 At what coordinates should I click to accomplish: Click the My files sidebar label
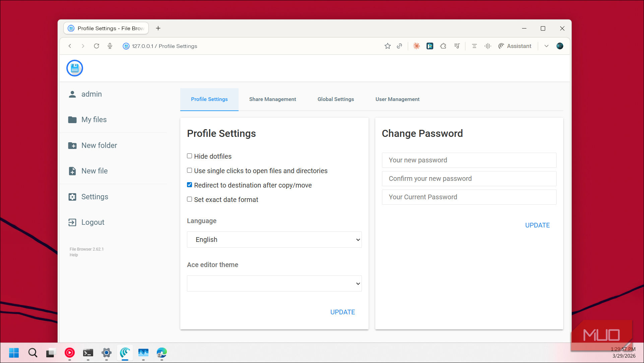(x=94, y=120)
